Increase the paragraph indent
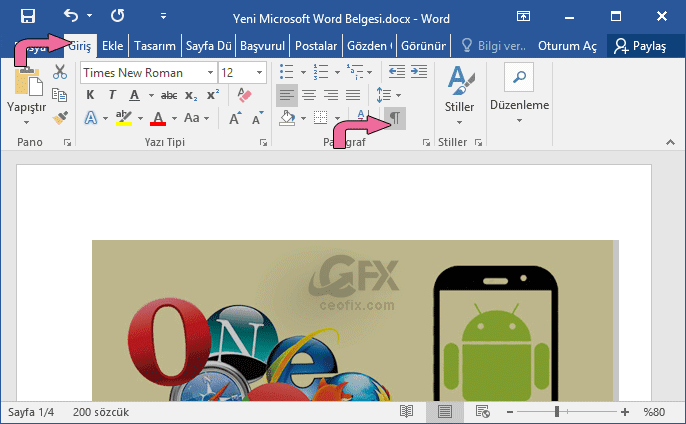 tap(419, 72)
